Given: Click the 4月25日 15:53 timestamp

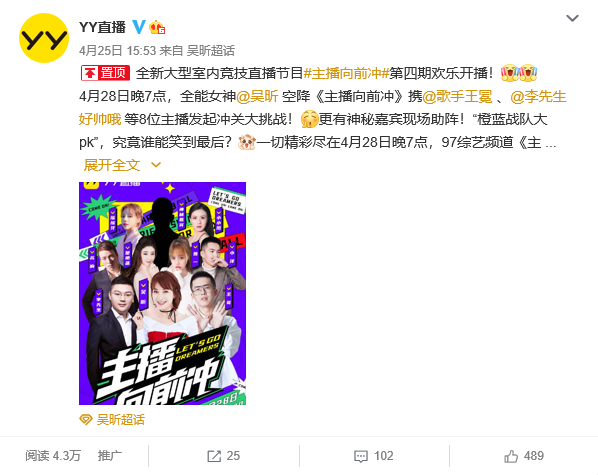Looking at the screenshot, I should 117,51.
